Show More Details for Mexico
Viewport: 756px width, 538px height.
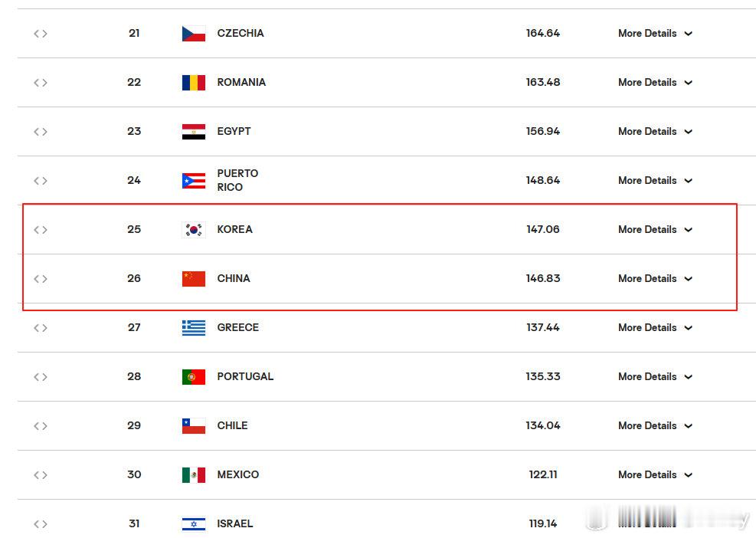coord(655,475)
